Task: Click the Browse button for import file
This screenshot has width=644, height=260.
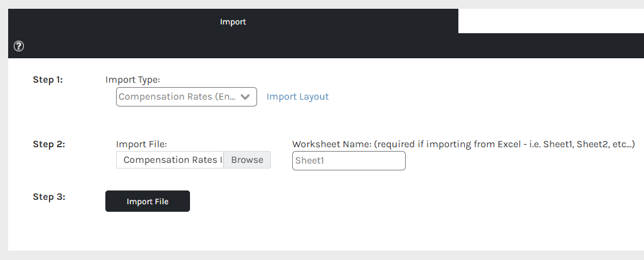Action: (x=247, y=160)
